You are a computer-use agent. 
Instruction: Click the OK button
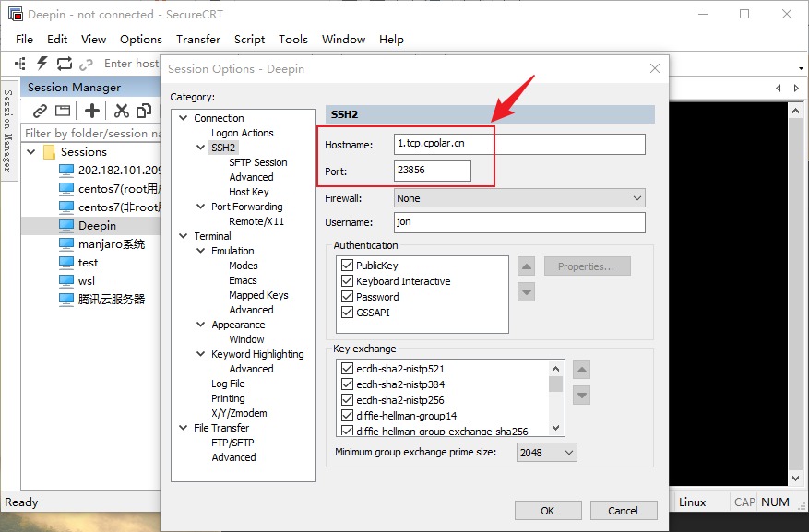[x=548, y=511]
